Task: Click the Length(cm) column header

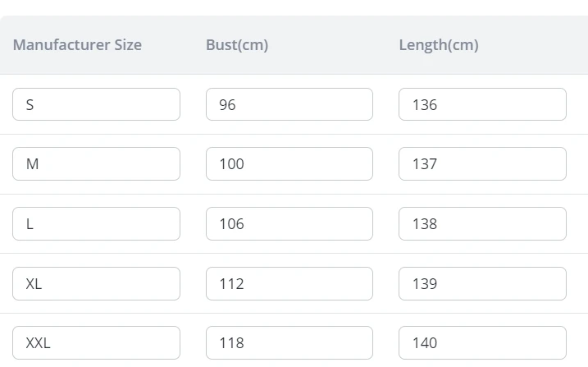Action: [x=439, y=45]
